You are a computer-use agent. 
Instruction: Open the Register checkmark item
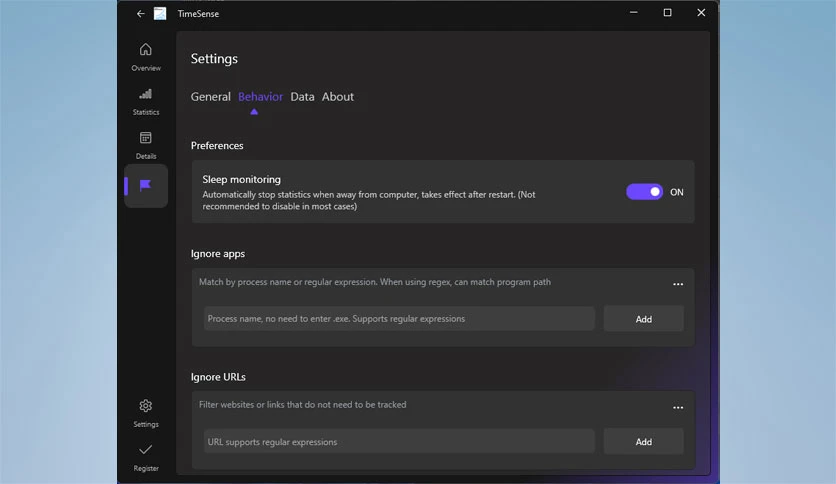click(x=146, y=457)
